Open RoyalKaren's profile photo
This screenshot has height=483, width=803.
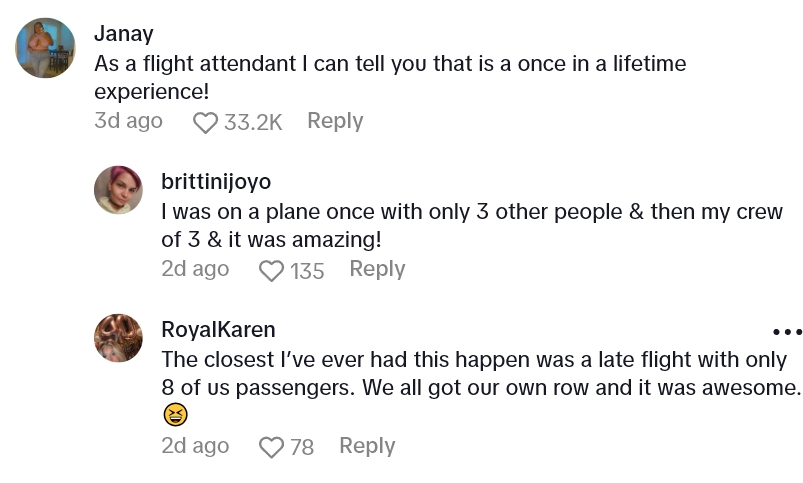(x=118, y=338)
